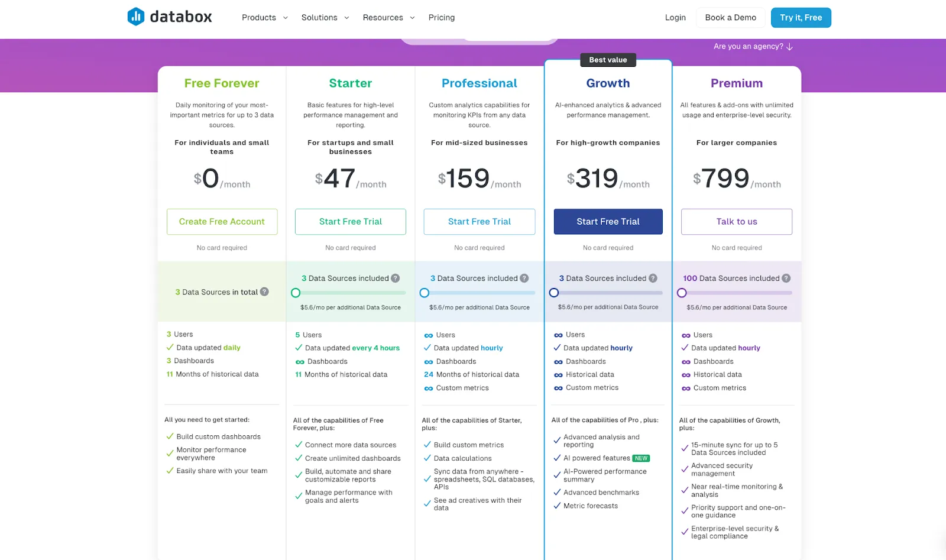Click Starter's Data Sources question mark icon
The height and width of the screenshot is (560, 946).
(x=395, y=278)
